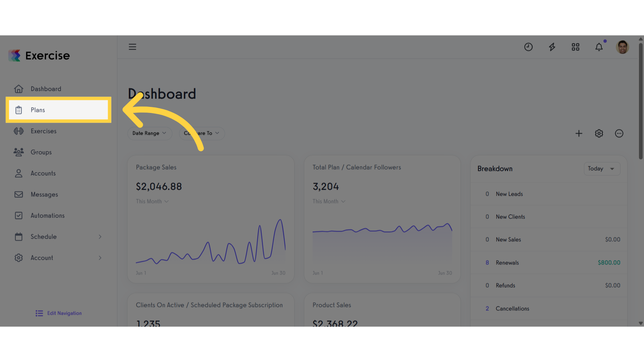Open the apps grid icon
The image size is (644, 362).
coord(576,47)
